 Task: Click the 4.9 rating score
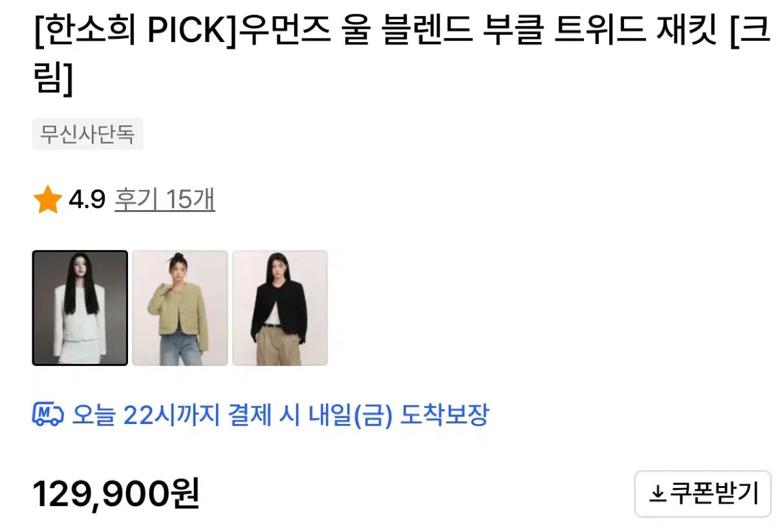pos(87,200)
